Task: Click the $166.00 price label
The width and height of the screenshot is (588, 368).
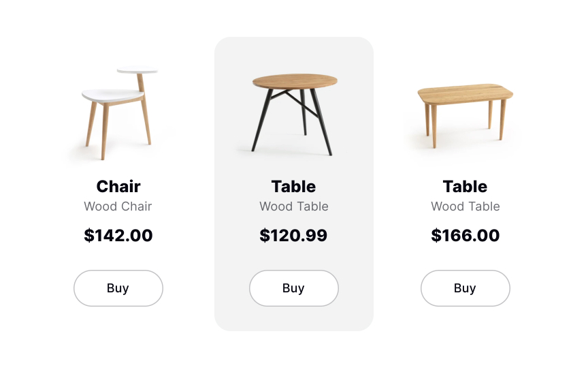Action: click(465, 235)
